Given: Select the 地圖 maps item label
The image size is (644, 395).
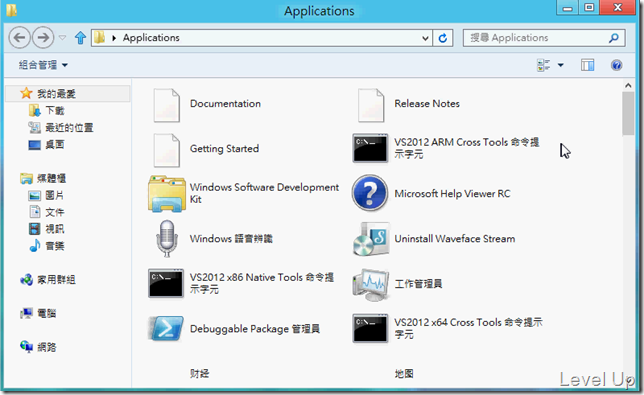Looking at the screenshot, I should 404,373.
